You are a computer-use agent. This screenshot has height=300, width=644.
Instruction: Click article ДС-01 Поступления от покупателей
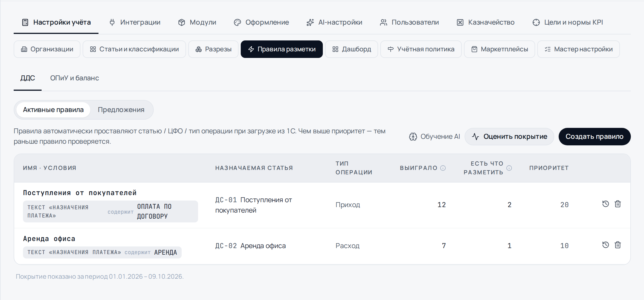point(254,205)
